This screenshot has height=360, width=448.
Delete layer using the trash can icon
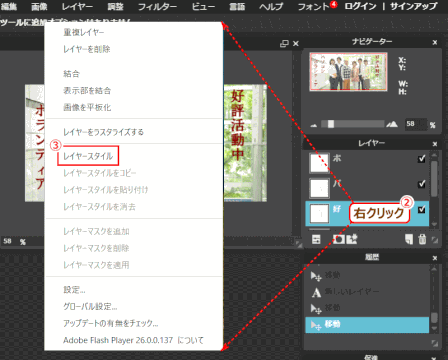point(422,239)
